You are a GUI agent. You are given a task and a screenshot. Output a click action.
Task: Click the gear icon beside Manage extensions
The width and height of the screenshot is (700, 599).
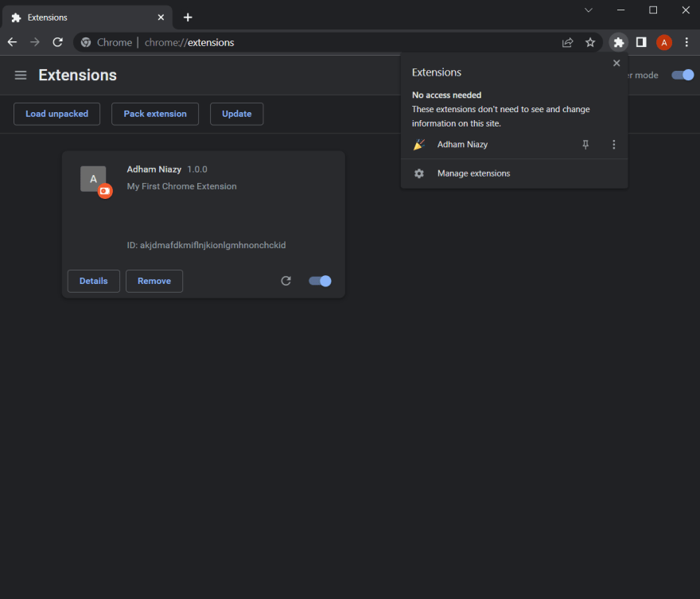(418, 173)
